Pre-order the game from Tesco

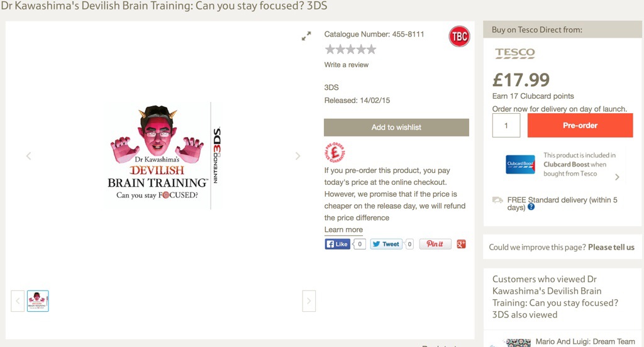coord(580,125)
